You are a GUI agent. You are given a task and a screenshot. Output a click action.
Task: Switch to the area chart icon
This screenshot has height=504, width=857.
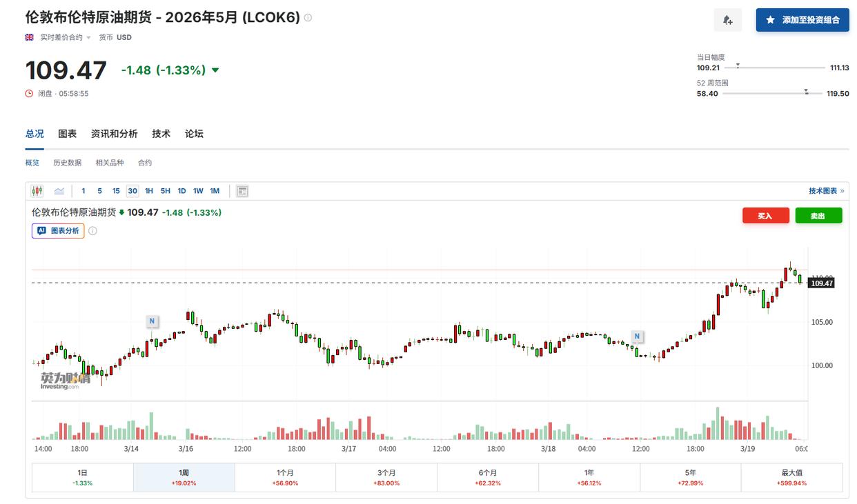point(59,191)
